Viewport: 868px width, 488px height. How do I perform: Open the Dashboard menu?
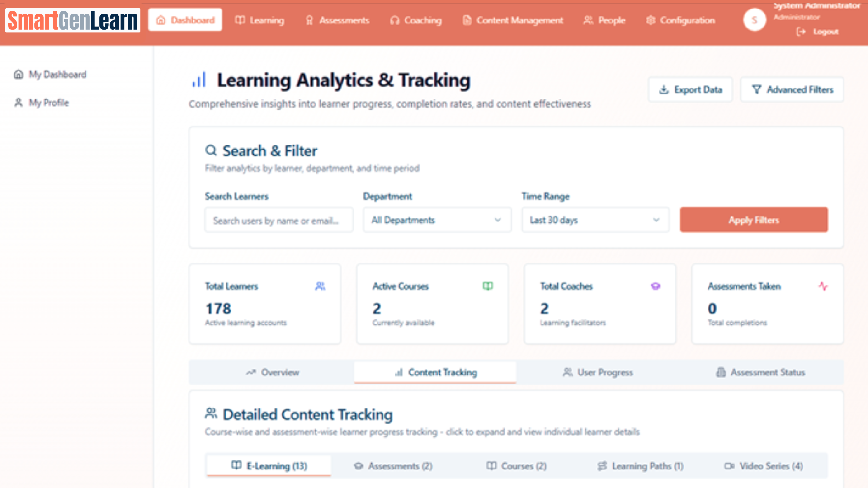click(x=185, y=20)
